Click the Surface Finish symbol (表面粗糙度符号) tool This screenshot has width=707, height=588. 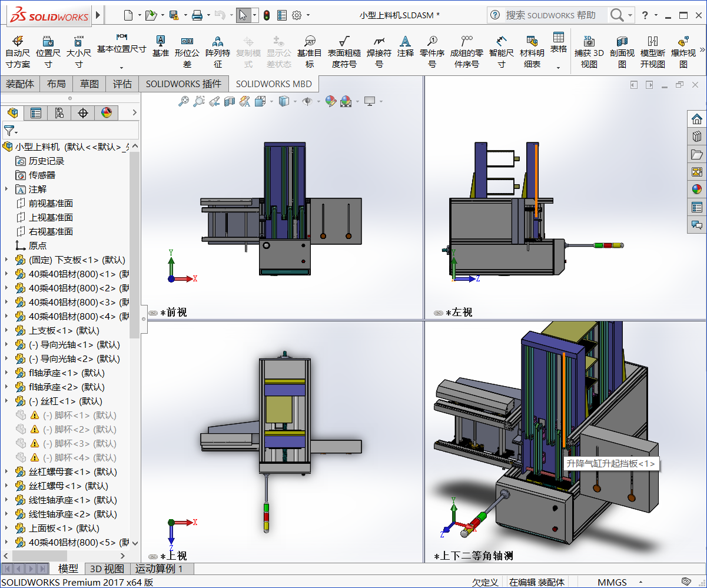pos(344,51)
